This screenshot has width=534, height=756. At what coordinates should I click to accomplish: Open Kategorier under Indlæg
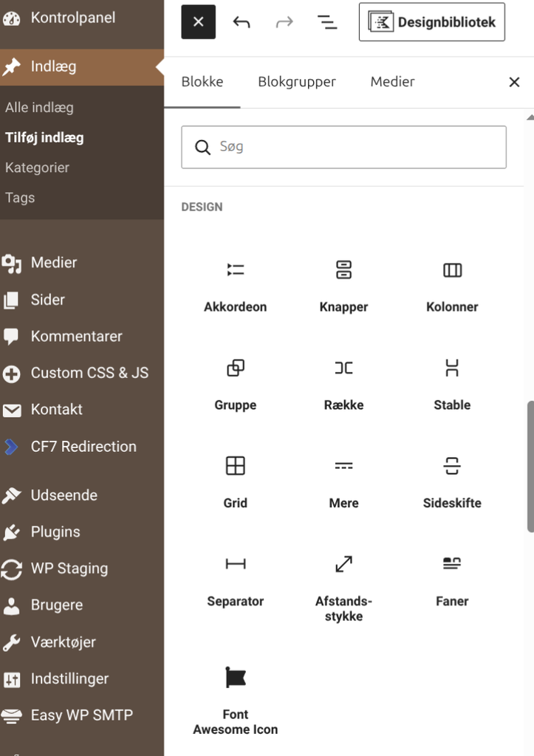tap(37, 168)
